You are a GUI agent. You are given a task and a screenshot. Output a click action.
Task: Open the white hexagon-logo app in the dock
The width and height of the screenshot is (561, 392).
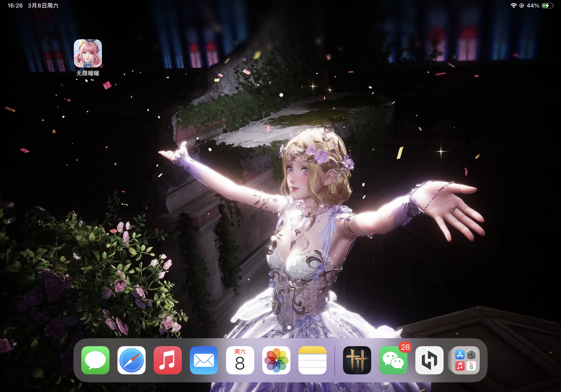click(x=429, y=360)
